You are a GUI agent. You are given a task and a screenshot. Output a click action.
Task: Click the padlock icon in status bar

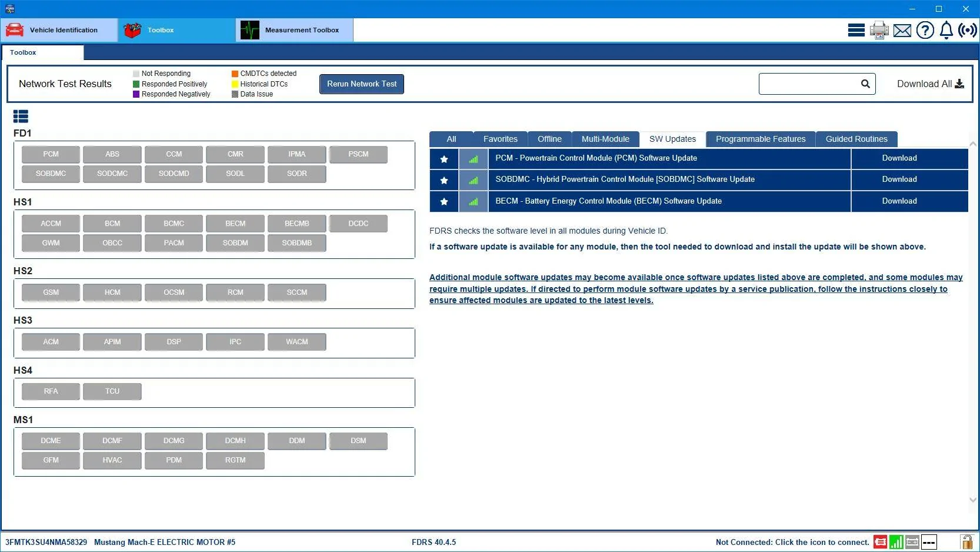(966, 541)
